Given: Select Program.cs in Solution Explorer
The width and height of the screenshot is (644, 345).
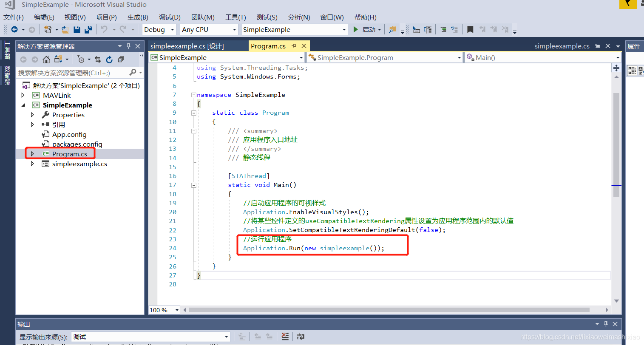Looking at the screenshot, I should pos(70,154).
